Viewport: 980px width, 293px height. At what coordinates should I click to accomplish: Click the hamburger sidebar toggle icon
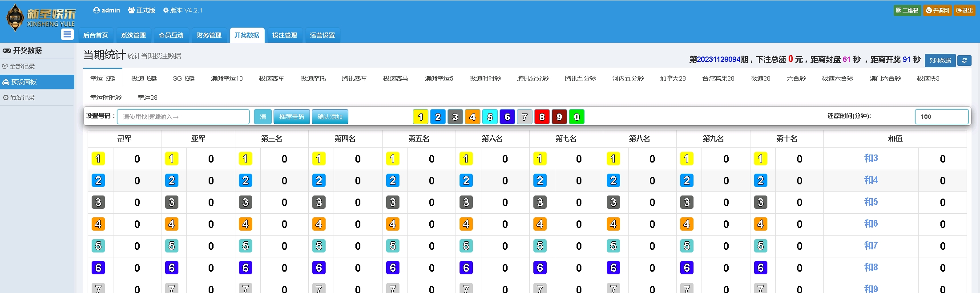(x=67, y=34)
